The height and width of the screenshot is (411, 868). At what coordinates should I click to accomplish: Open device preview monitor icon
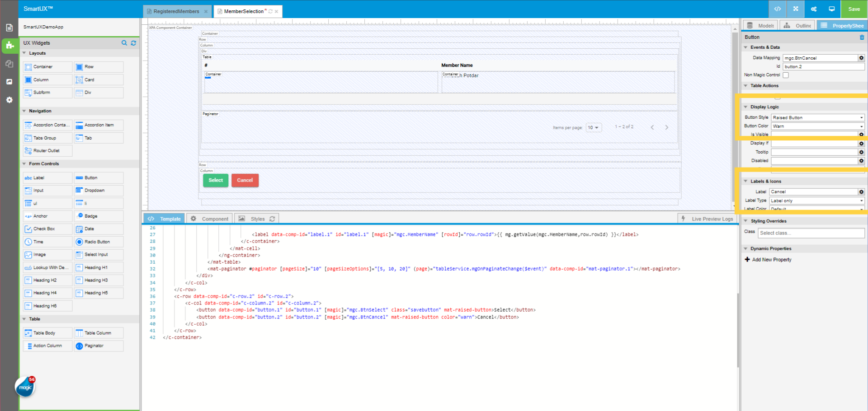(832, 9)
